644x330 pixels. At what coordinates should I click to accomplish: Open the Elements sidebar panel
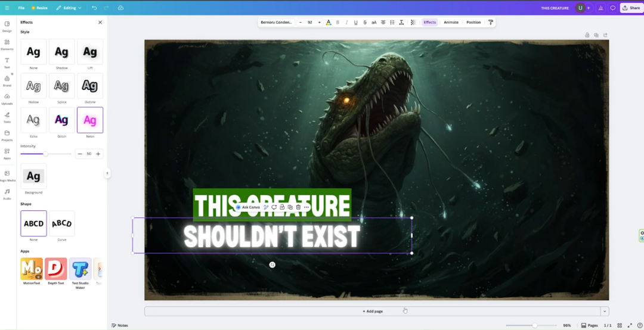click(x=7, y=45)
